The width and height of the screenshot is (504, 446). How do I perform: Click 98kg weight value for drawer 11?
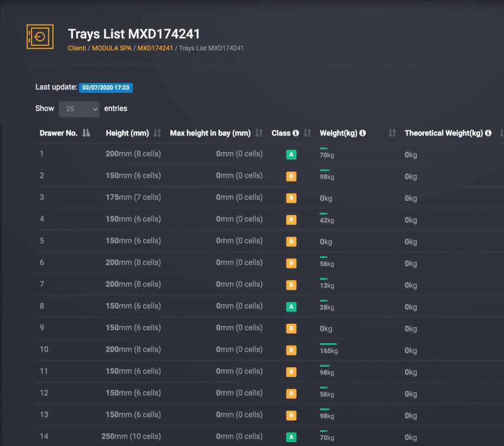click(327, 372)
